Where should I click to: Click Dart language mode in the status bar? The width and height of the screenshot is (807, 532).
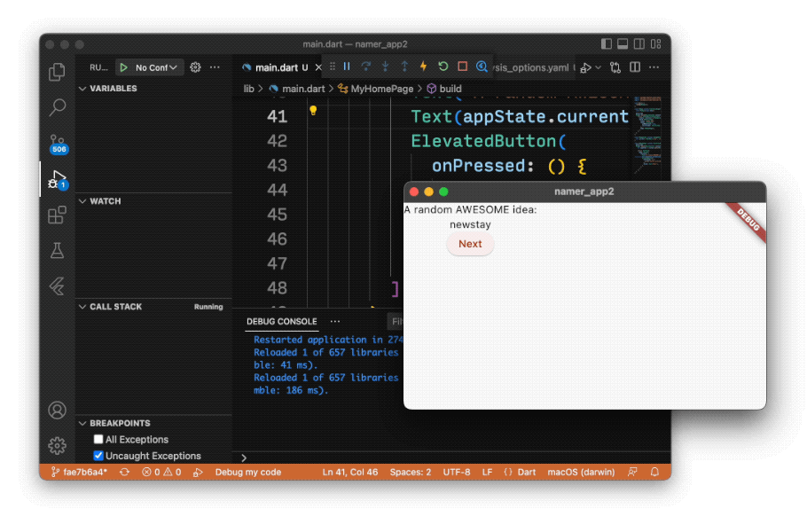tap(526, 472)
